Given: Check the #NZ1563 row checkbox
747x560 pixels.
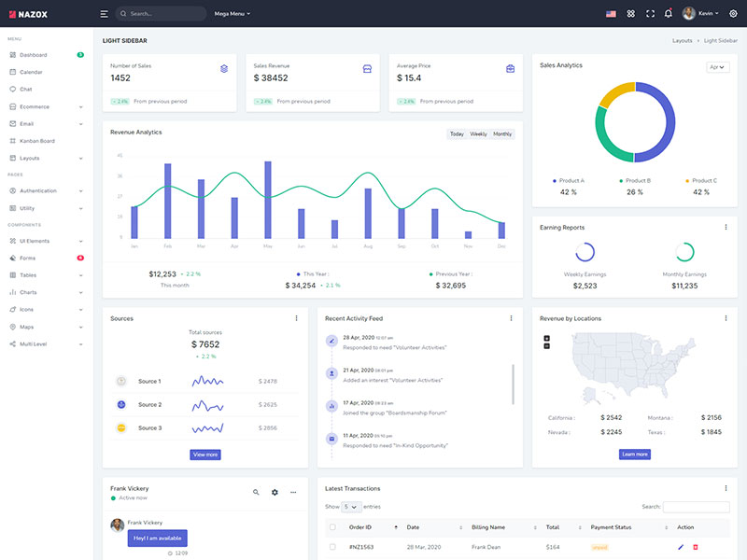Looking at the screenshot, I should 333,546.
